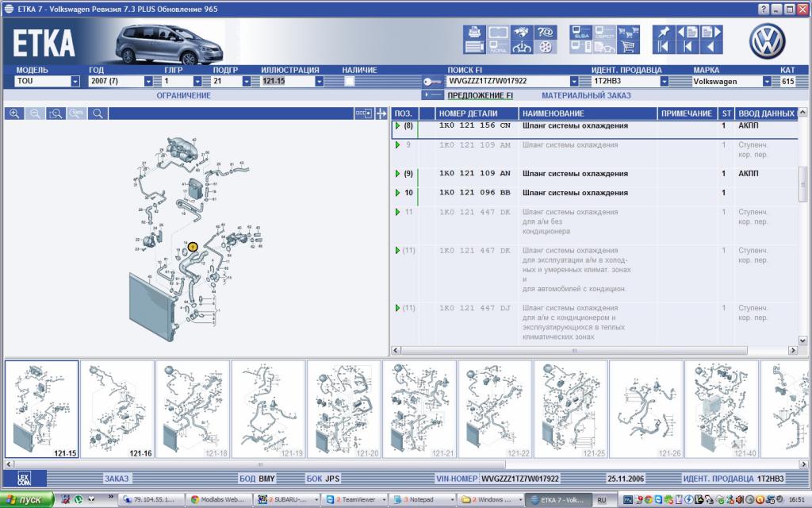Open the list view icon below the printer
This screenshot has height=508, width=812.
[x=474, y=47]
